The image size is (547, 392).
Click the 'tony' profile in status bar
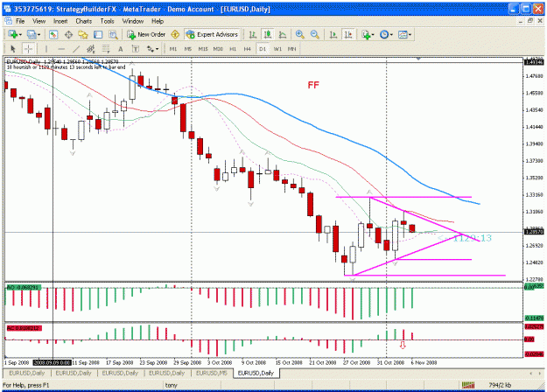(x=171, y=385)
